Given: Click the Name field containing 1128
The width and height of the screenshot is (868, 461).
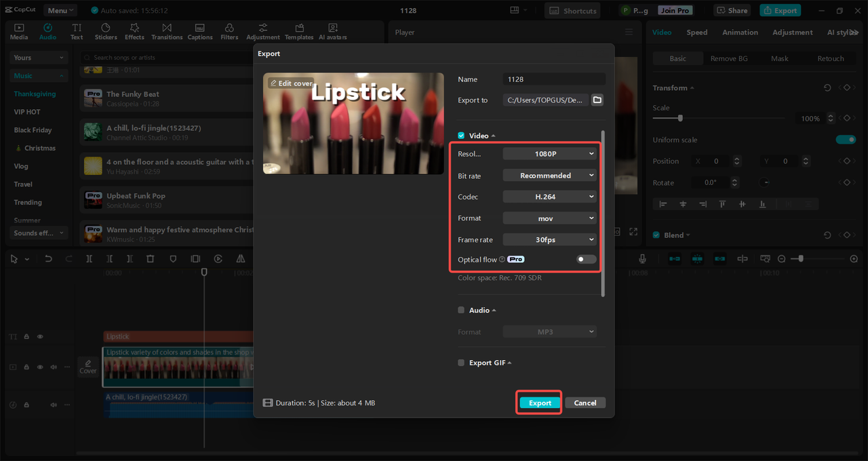Looking at the screenshot, I should click(x=554, y=79).
